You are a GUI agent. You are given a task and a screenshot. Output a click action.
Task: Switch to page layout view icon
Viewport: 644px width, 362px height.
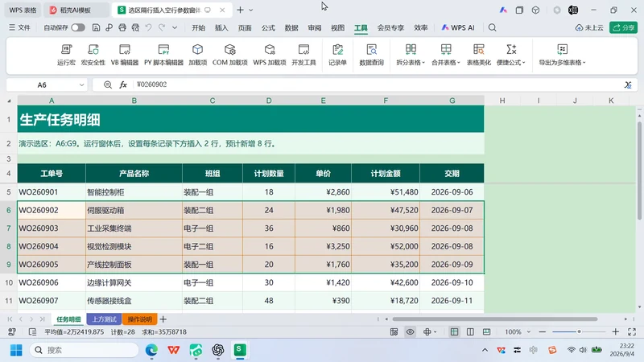[x=470, y=331]
